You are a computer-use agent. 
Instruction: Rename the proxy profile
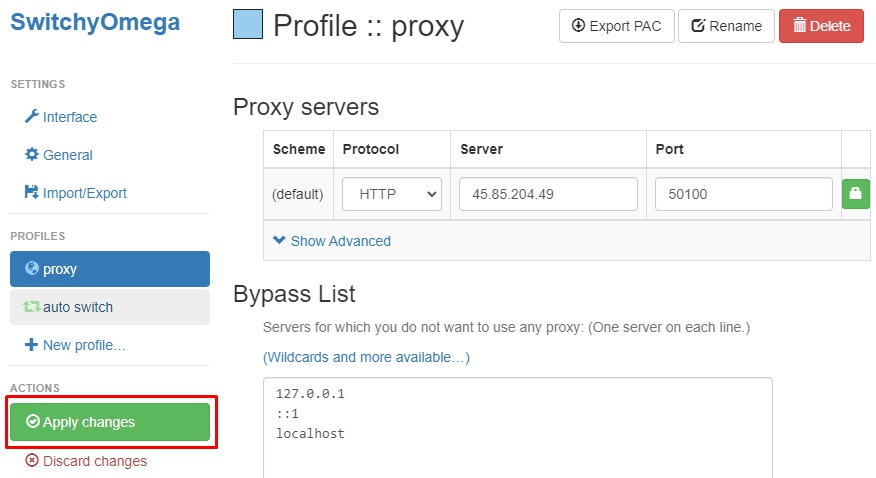click(726, 26)
